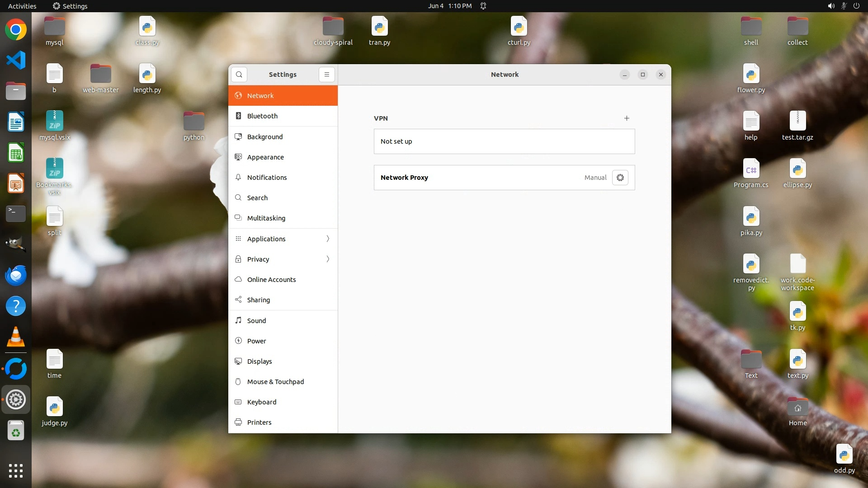Launch Visual Studio Code from dock
This screenshot has width=868, height=488.
pos(16,60)
